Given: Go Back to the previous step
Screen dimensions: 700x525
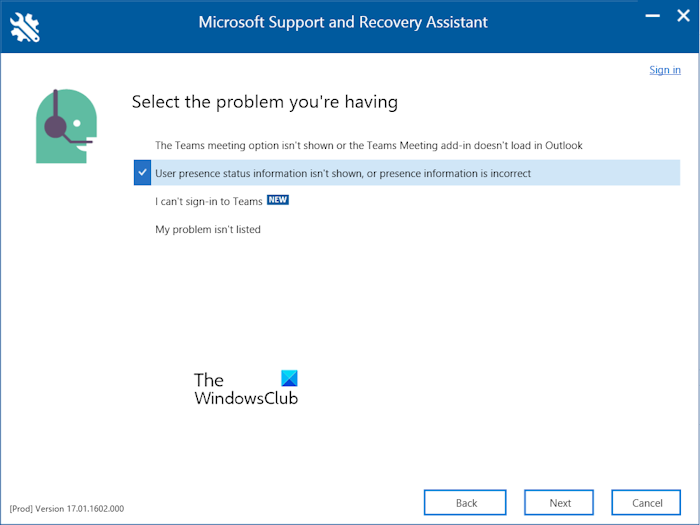Looking at the screenshot, I should 466,503.
